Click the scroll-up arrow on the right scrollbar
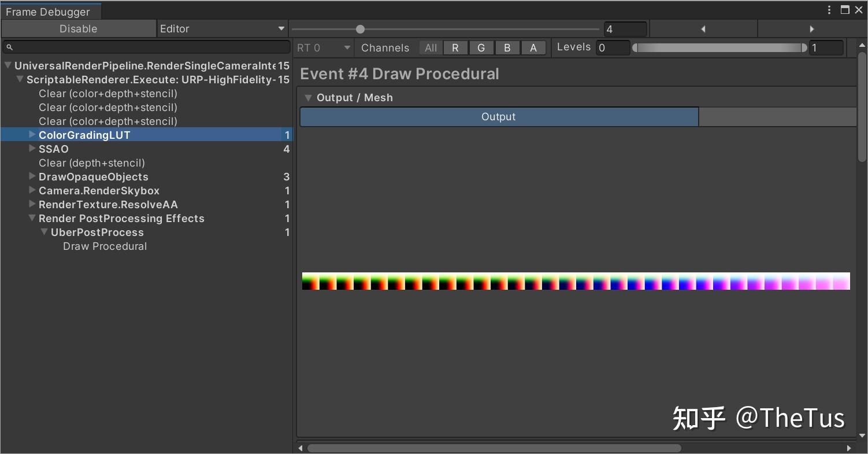Image resolution: width=868 pixels, height=454 pixels. coord(862,47)
